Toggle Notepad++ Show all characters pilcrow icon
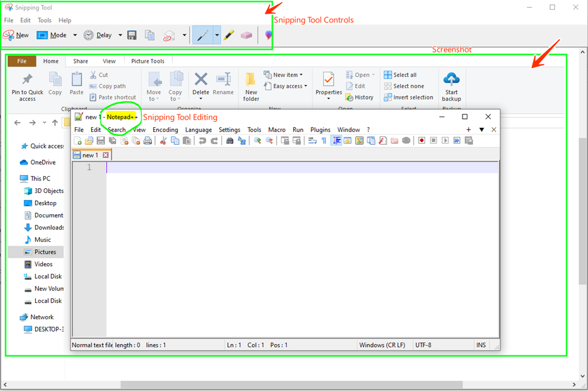Viewport: 588px width, 391px height. point(324,141)
